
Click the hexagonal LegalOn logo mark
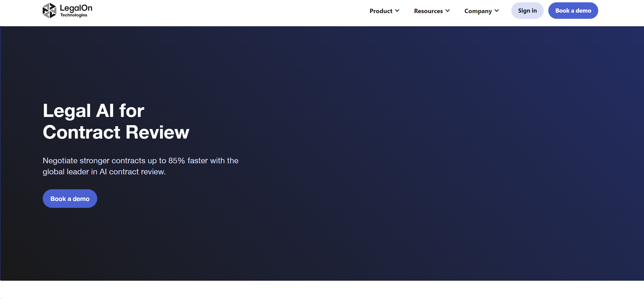point(49,10)
